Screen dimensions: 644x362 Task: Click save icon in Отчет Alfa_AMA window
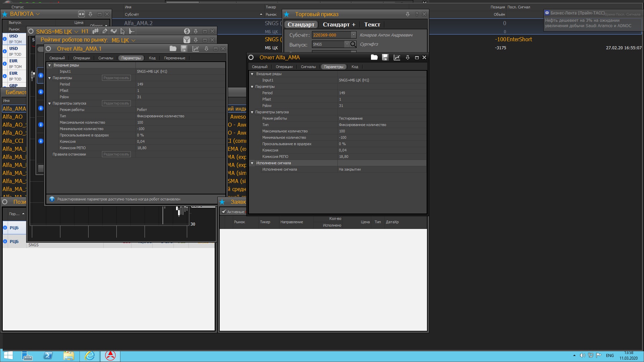(385, 57)
